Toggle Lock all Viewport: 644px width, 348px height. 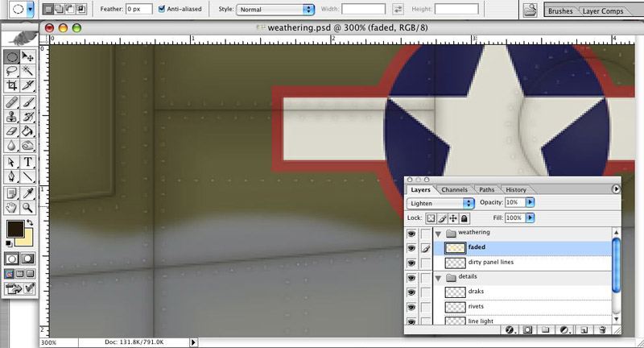point(464,218)
